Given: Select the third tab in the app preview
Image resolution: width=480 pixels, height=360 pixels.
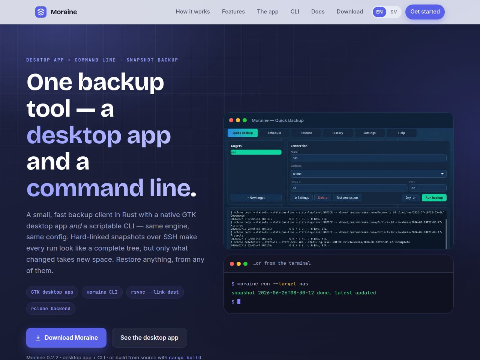Looking at the screenshot, I should click(306, 133).
